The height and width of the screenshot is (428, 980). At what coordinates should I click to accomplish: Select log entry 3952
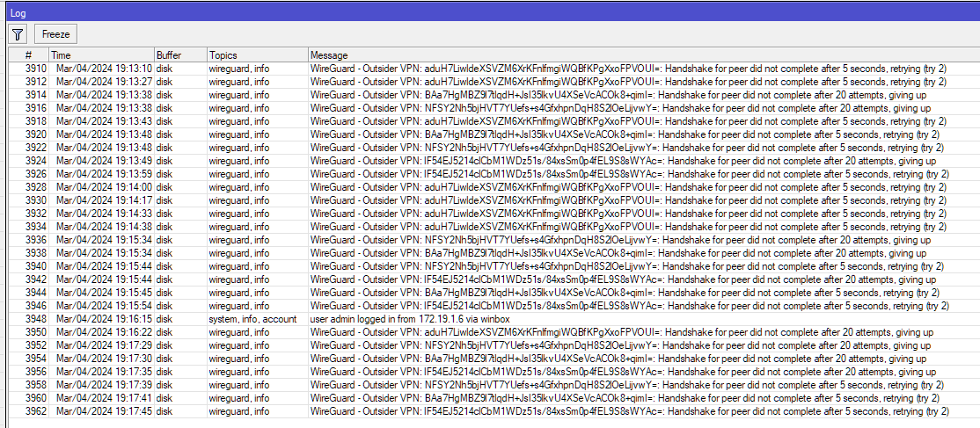tap(494, 345)
